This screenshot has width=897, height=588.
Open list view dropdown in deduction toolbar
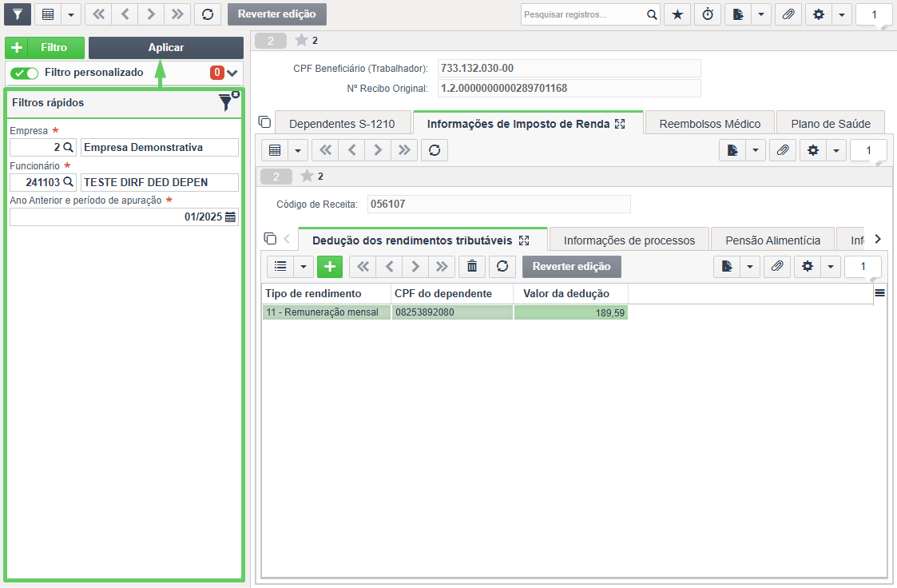click(x=304, y=266)
